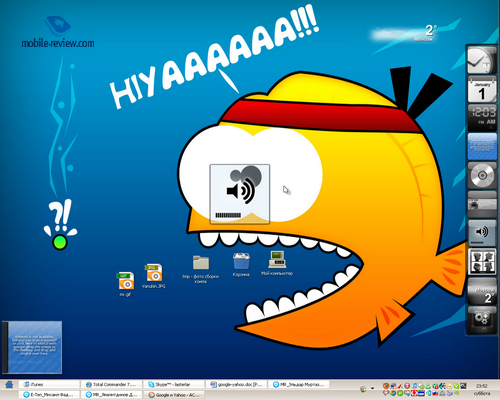Click the red lightning flash tray icon
500x400 pixels.
(414, 393)
